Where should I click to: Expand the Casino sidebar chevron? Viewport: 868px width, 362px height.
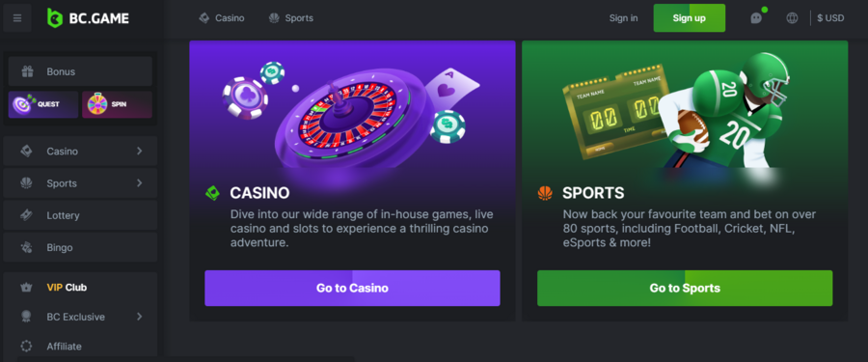(140, 151)
